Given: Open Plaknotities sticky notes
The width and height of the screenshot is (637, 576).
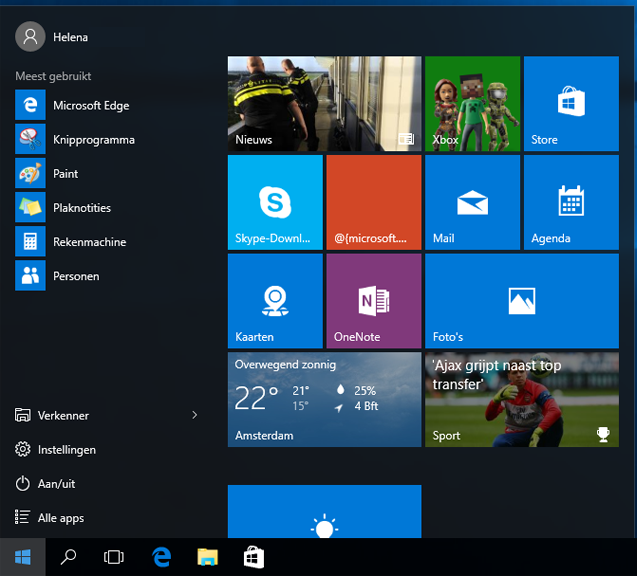Looking at the screenshot, I should [110, 208].
